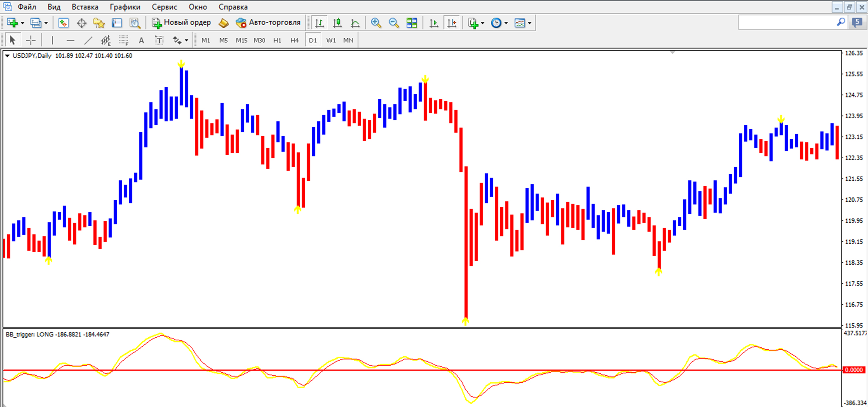This screenshot has height=407, width=868.
Task: Open the Indicators list icon
Action: click(x=473, y=23)
